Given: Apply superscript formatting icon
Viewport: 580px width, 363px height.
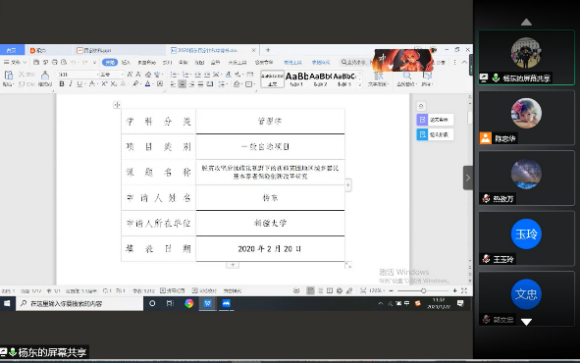Looking at the screenshot, I should pos(104,84).
